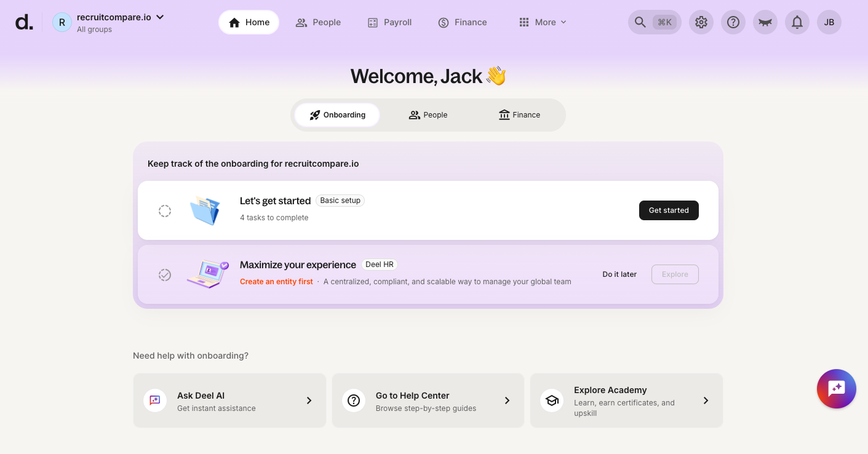Click the dashed progress circle for Let's get started
The image size is (868, 454).
point(165,211)
